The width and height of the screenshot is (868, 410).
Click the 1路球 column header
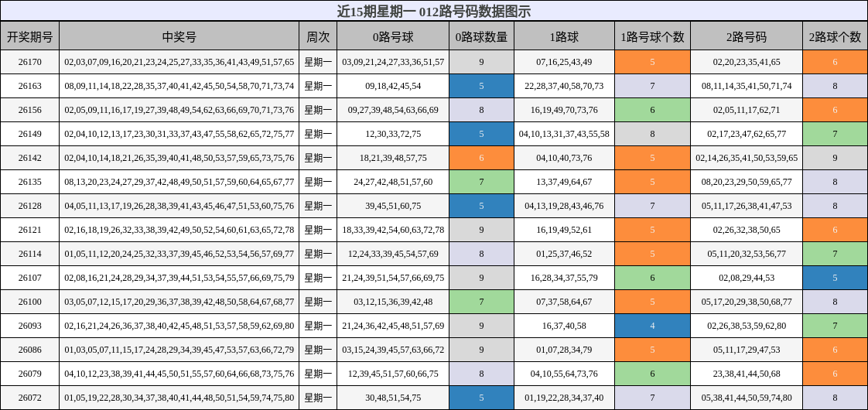coord(564,37)
